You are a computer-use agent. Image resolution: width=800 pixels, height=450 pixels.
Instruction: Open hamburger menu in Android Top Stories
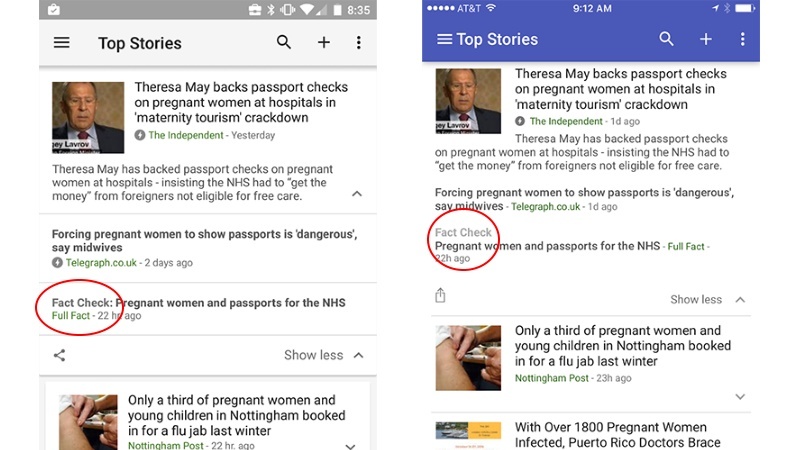[x=62, y=42]
